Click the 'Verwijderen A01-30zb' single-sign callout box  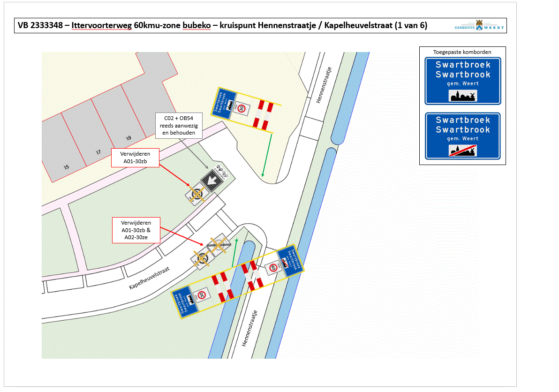click(x=135, y=158)
